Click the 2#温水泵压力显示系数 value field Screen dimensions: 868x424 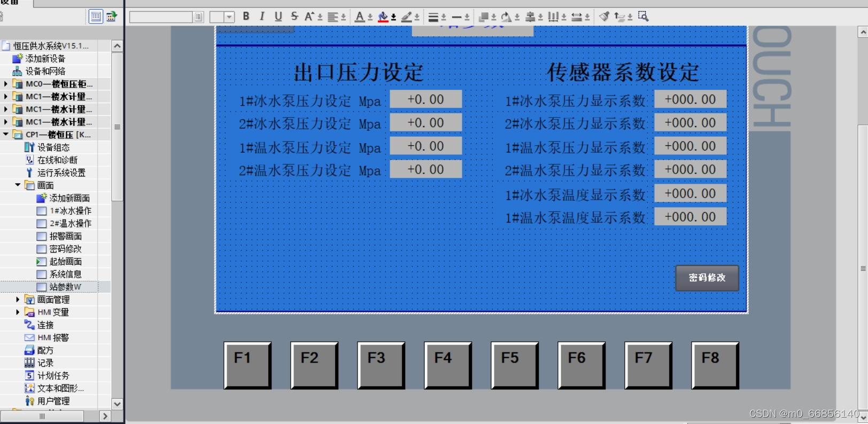690,170
